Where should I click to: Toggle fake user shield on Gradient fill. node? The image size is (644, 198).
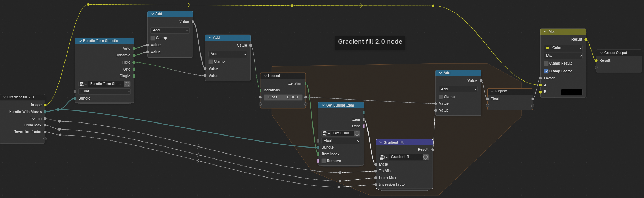coord(426,157)
